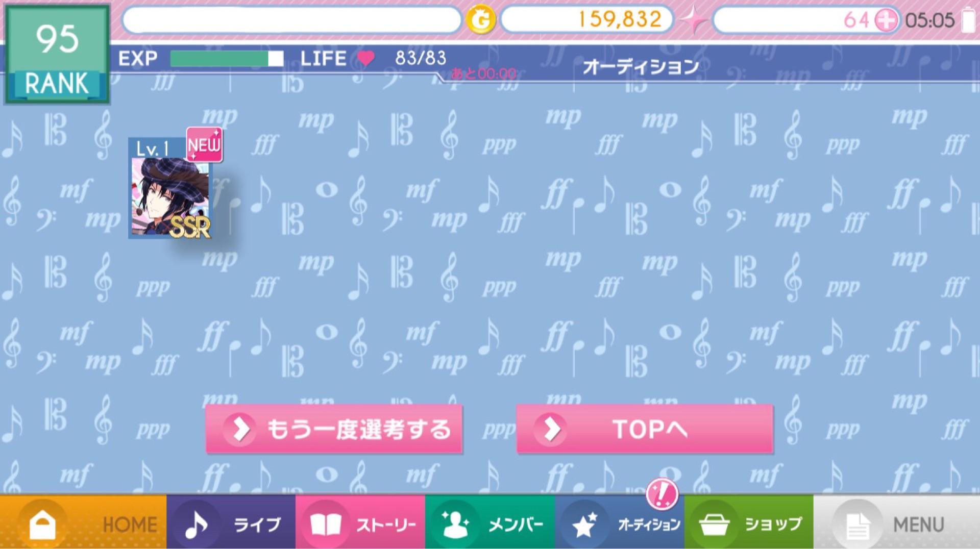980x549 pixels.
Task: Select the SSR character card thumbnail
Action: pos(169,188)
